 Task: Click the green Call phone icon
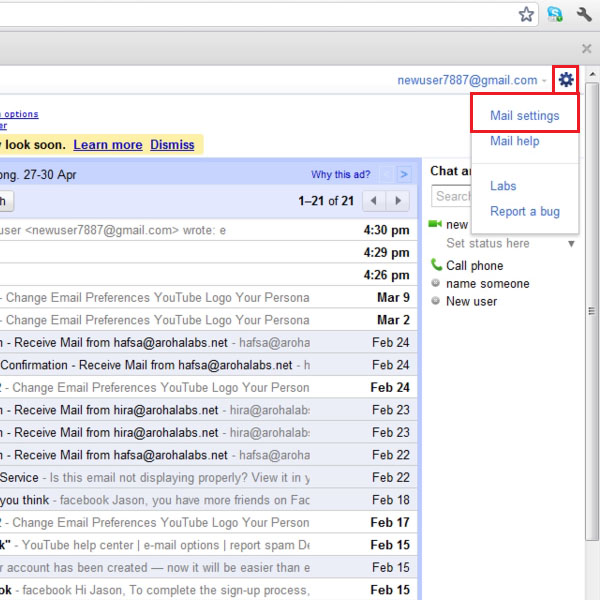(x=436, y=264)
